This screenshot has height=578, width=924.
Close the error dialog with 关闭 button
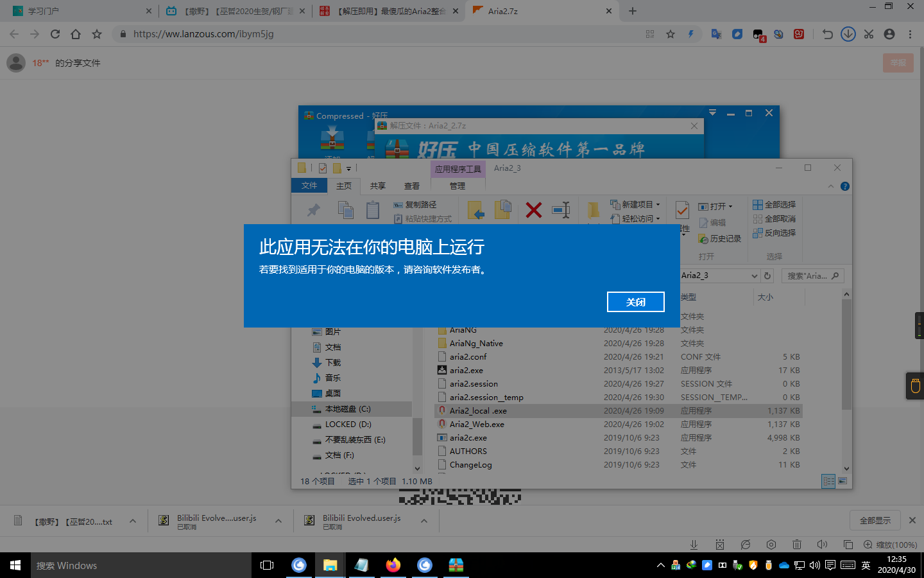tap(635, 302)
